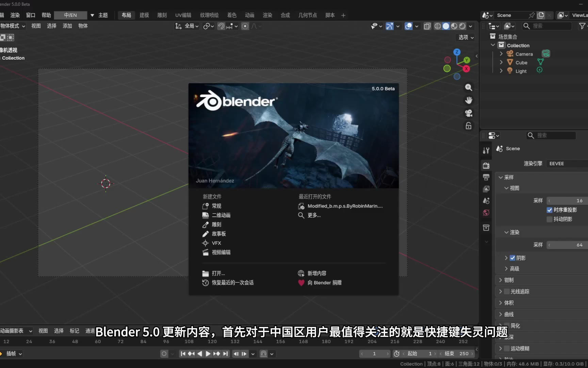Select the pan view hand icon
Screen dimensions: 588x368
point(469,100)
